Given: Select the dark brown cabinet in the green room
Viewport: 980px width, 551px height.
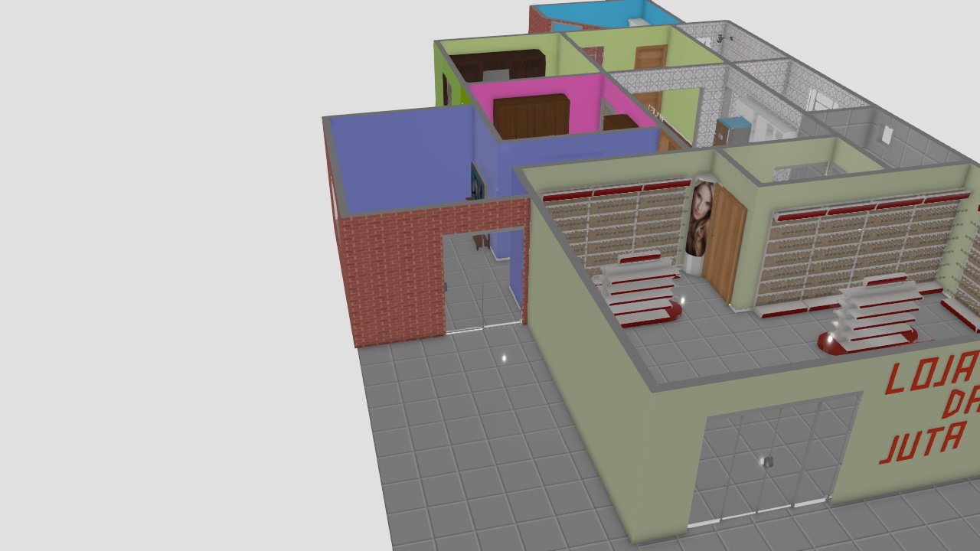Looking at the screenshot, I should click(499, 66).
